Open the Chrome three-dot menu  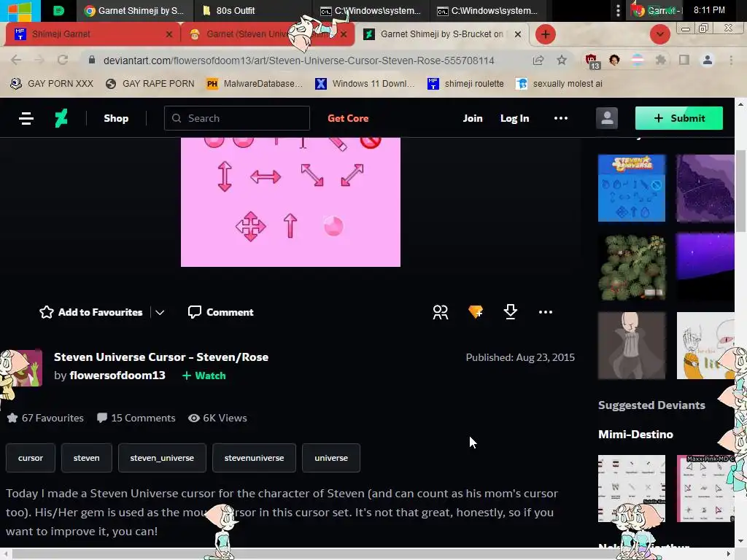[x=731, y=60]
